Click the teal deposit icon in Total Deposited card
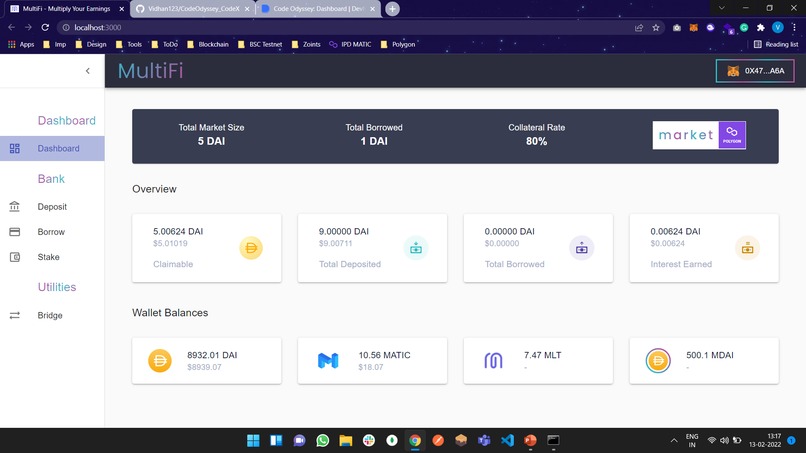 [416, 248]
